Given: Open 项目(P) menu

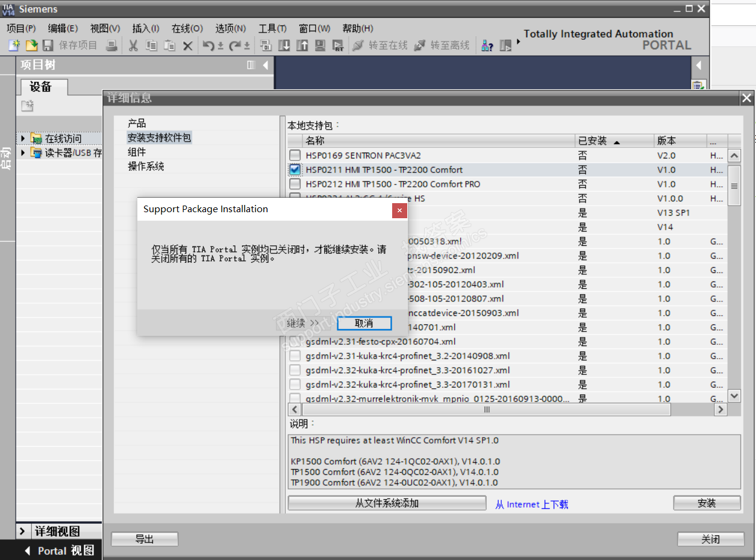Looking at the screenshot, I should click(x=21, y=28).
